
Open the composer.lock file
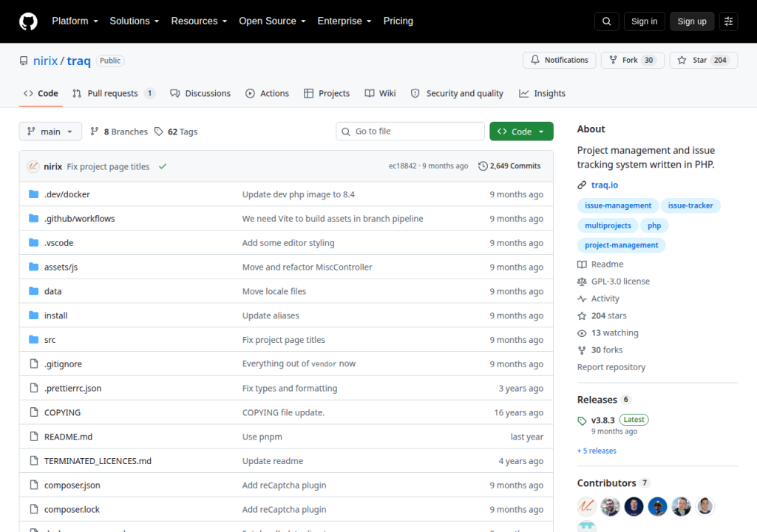pos(72,509)
